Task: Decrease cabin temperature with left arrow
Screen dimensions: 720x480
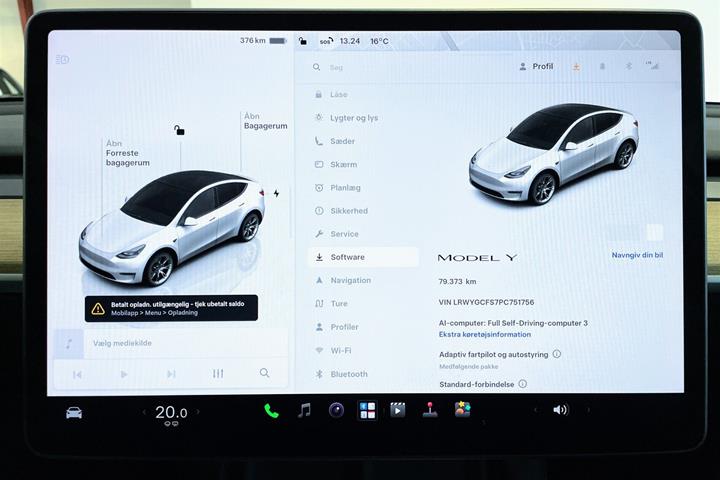Action: pos(144,412)
